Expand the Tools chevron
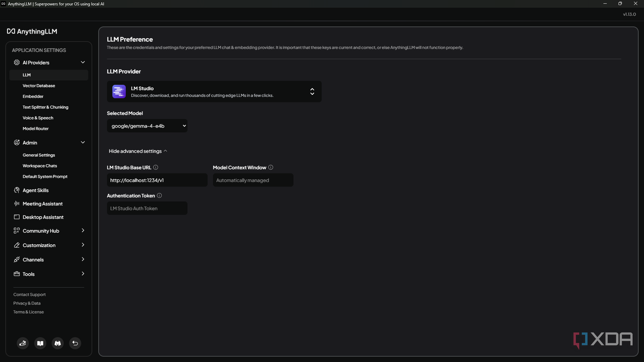Screen dimensions: 644x362 (83, 274)
